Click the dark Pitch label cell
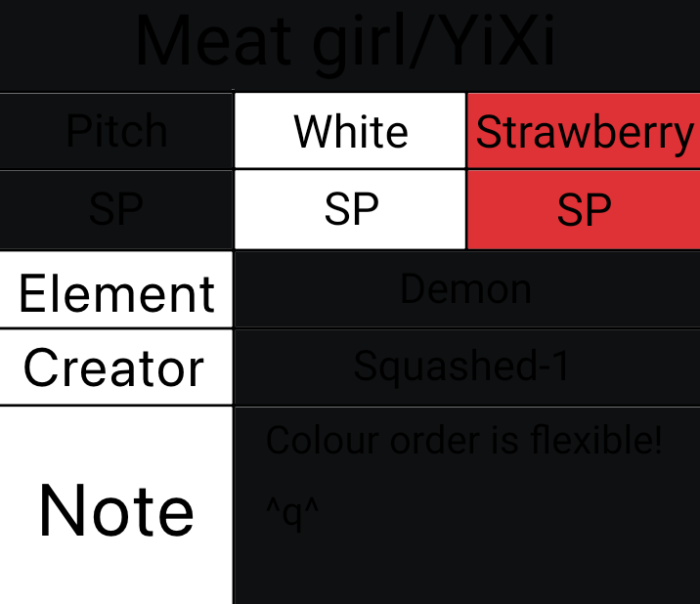Viewport: 700px width, 604px height. [x=116, y=131]
